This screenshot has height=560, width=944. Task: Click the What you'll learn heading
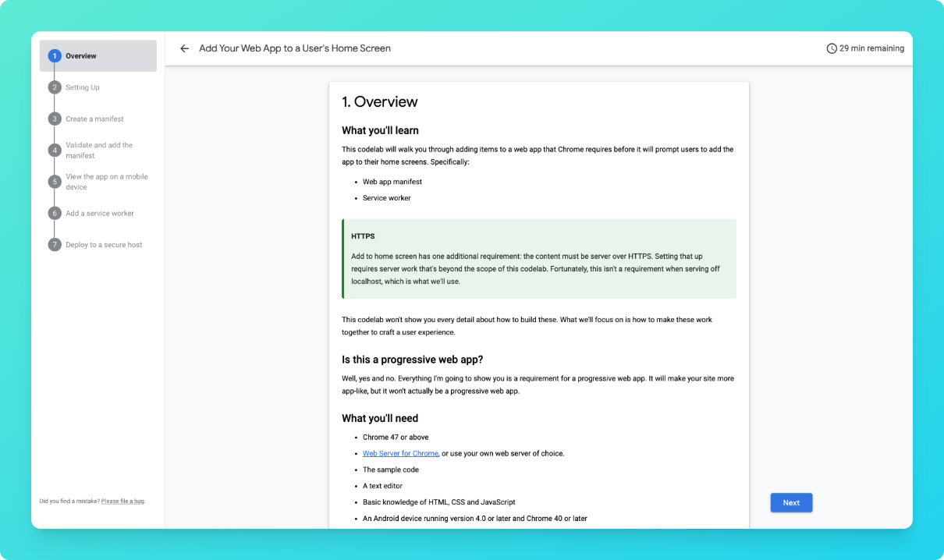(x=381, y=130)
